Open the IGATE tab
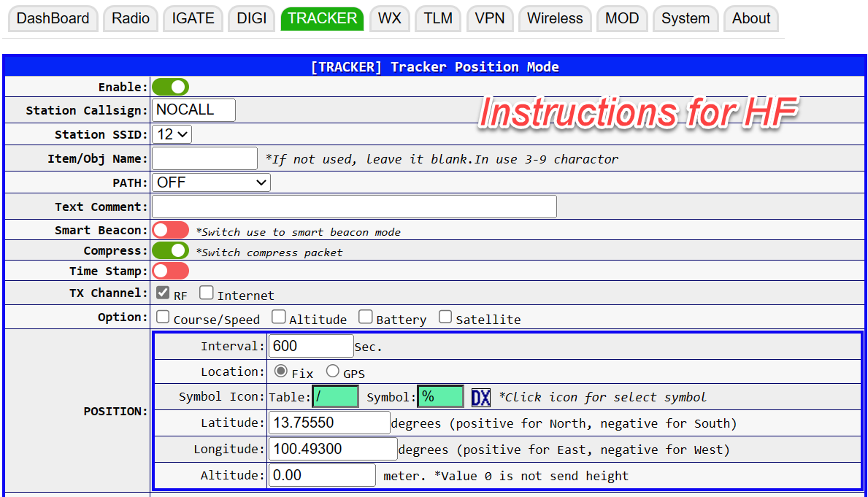Image resolution: width=868 pixels, height=497 pixels. point(193,19)
